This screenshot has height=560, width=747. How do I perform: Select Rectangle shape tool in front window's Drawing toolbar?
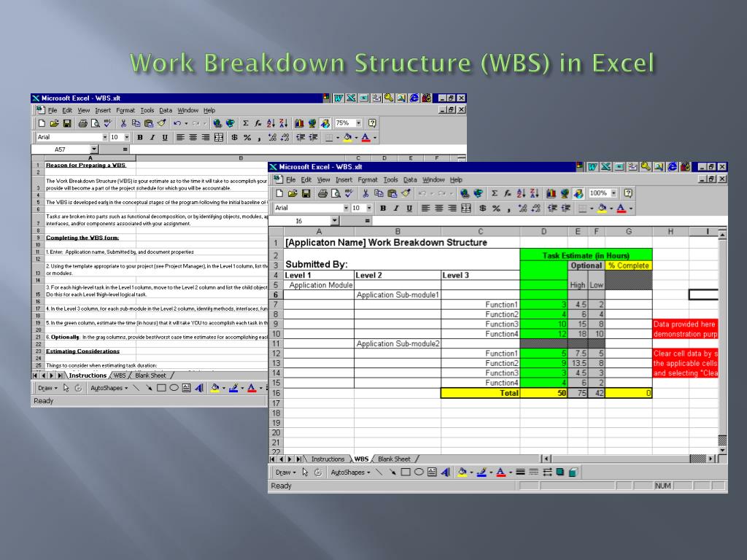point(406,472)
